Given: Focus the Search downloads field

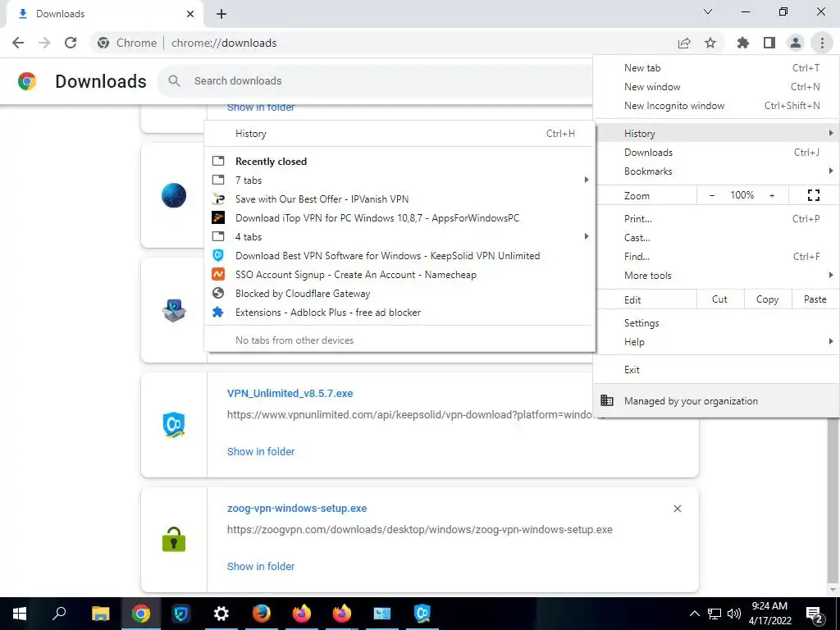Looking at the screenshot, I should click(375, 81).
